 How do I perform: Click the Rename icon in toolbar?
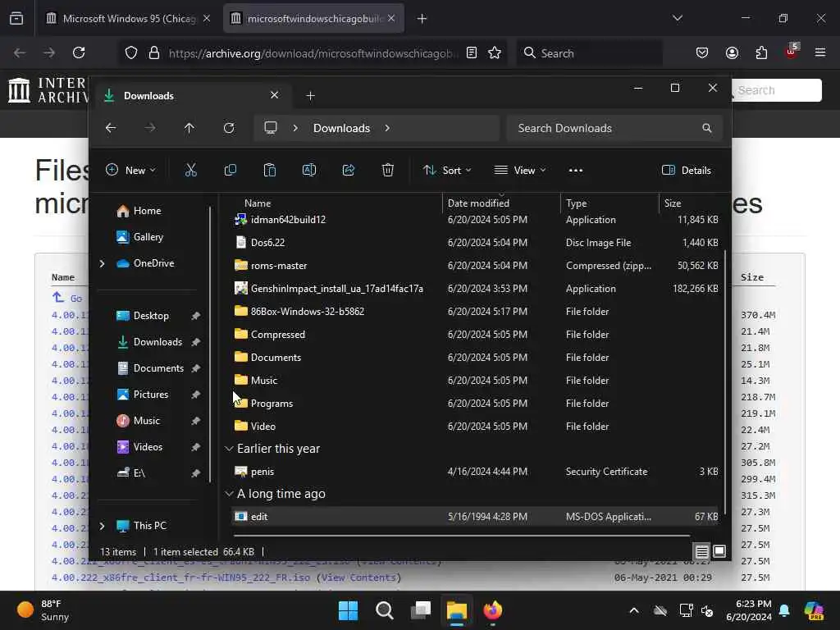(x=309, y=171)
